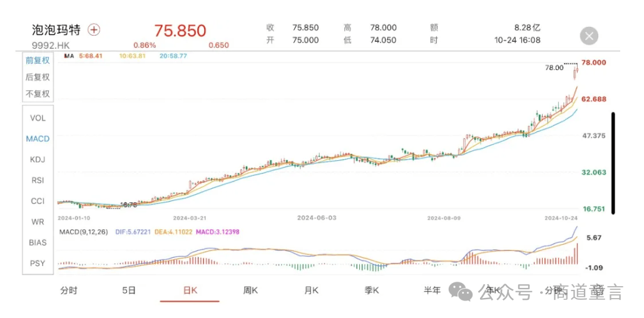Switch to 周K weekly candlestick tab
Image resolution: width=644 pixels, height=318 pixels.
[250, 290]
